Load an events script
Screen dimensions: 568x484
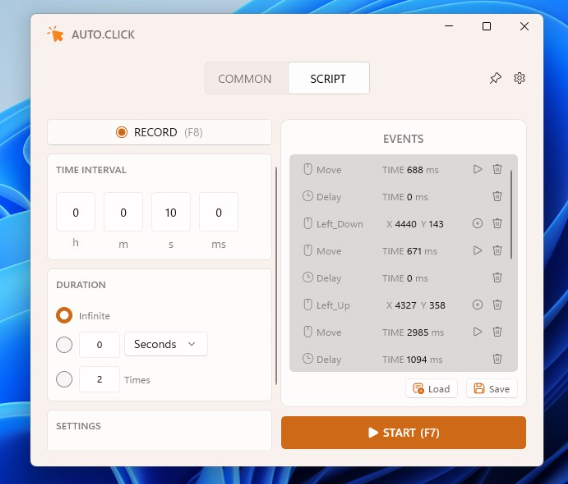(431, 389)
